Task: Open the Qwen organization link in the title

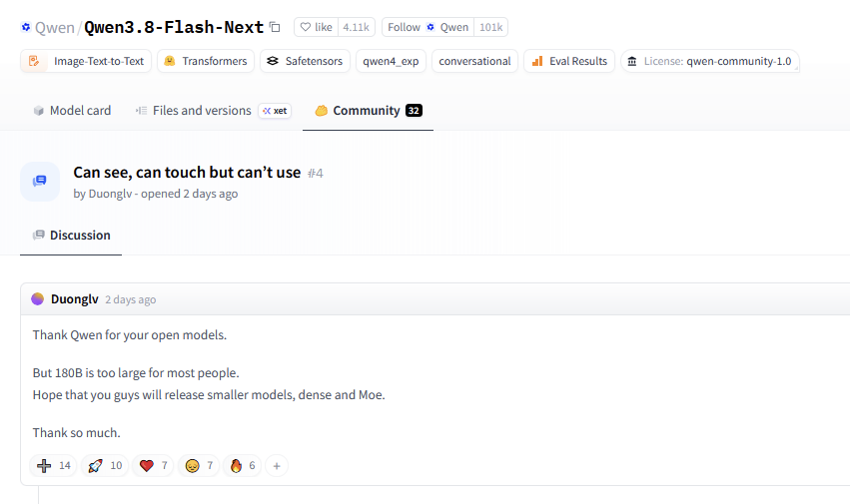Action: point(54,27)
